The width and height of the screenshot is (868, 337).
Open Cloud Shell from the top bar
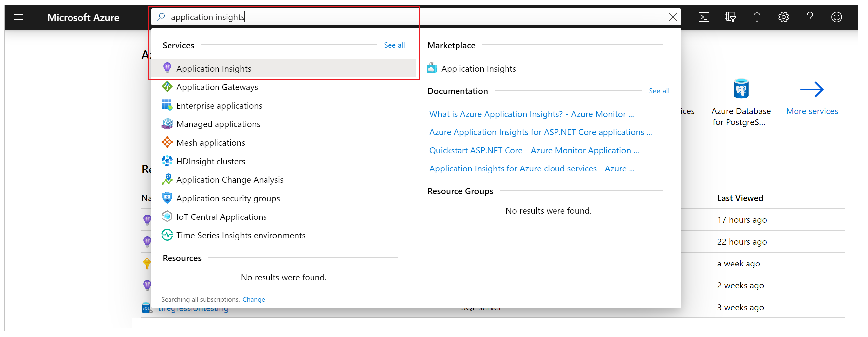tap(704, 17)
